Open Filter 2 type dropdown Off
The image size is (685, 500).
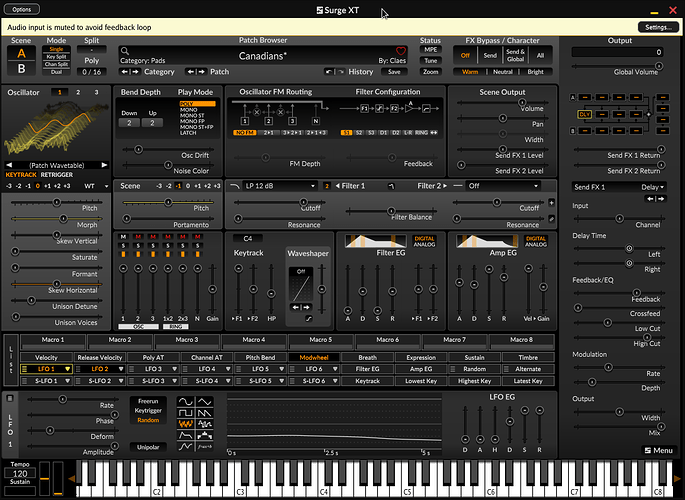[503, 186]
